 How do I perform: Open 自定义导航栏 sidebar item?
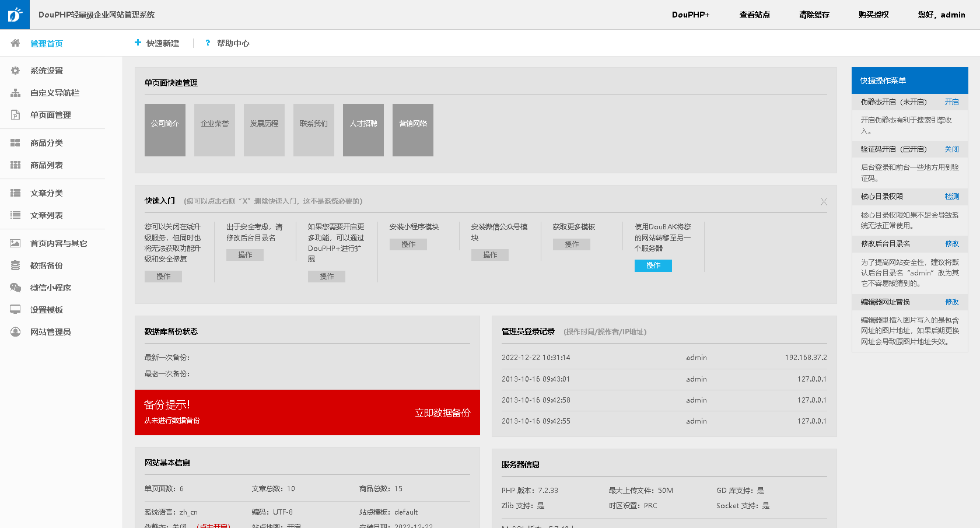(55, 93)
